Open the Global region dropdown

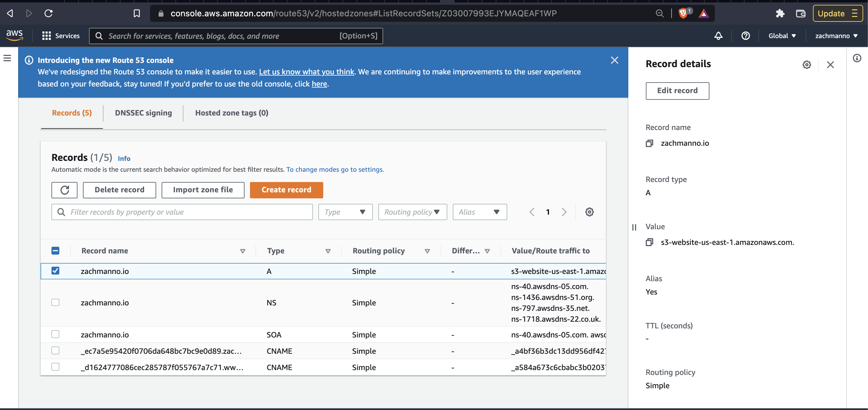(782, 36)
